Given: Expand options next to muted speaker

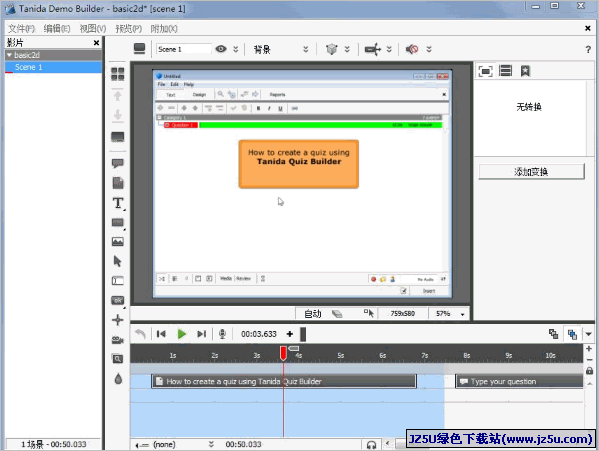Looking at the screenshot, I should pyautogui.click(x=429, y=49).
